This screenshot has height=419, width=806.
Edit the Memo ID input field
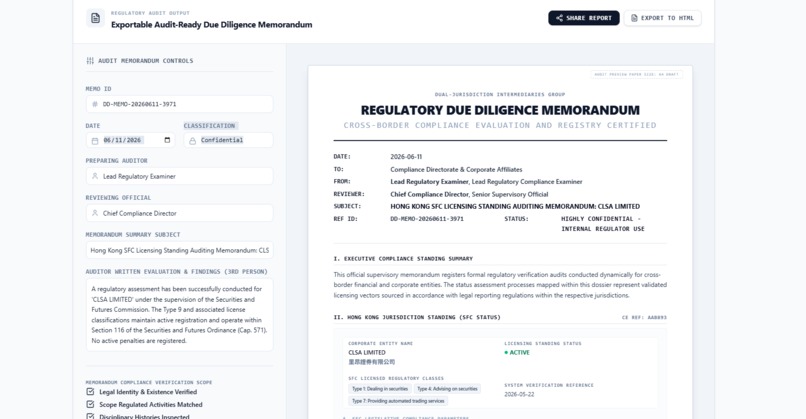[179, 104]
